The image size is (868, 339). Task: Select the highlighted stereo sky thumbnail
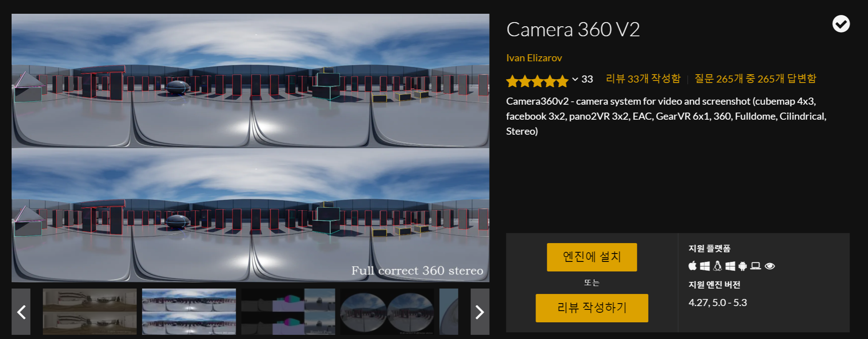click(189, 311)
